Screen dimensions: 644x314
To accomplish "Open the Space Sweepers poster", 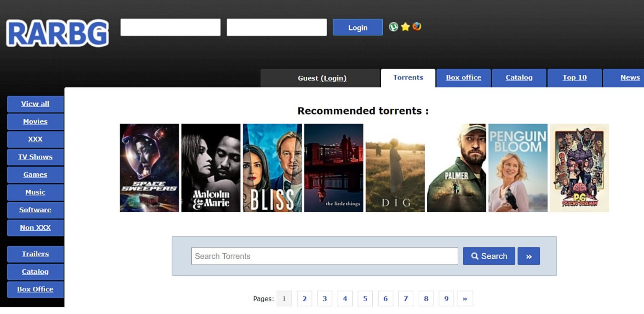I will [149, 168].
